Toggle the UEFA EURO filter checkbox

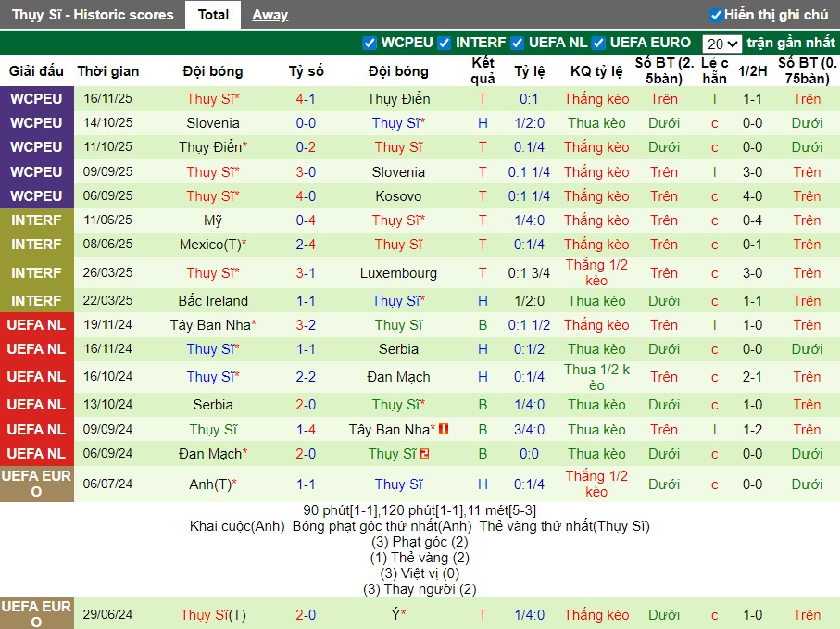pyautogui.click(x=598, y=43)
